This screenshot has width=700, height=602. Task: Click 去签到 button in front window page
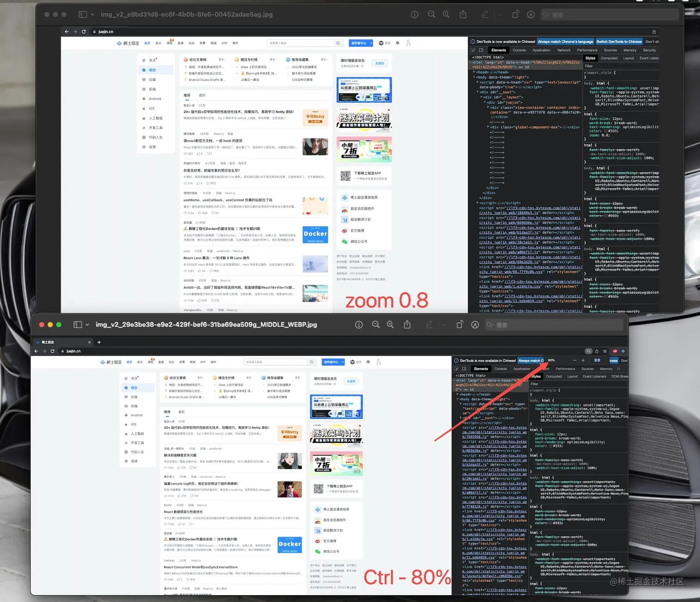(351, 381)
